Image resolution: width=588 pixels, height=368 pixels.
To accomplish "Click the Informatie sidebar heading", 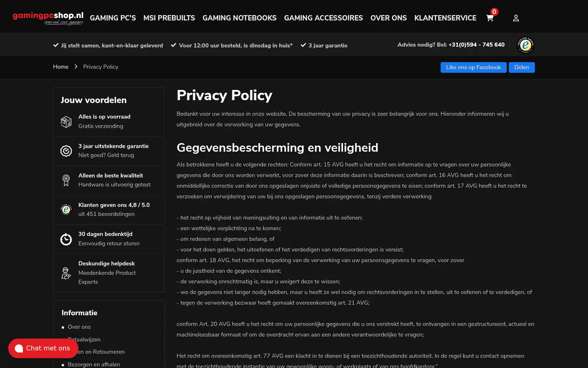I will 80,313.
